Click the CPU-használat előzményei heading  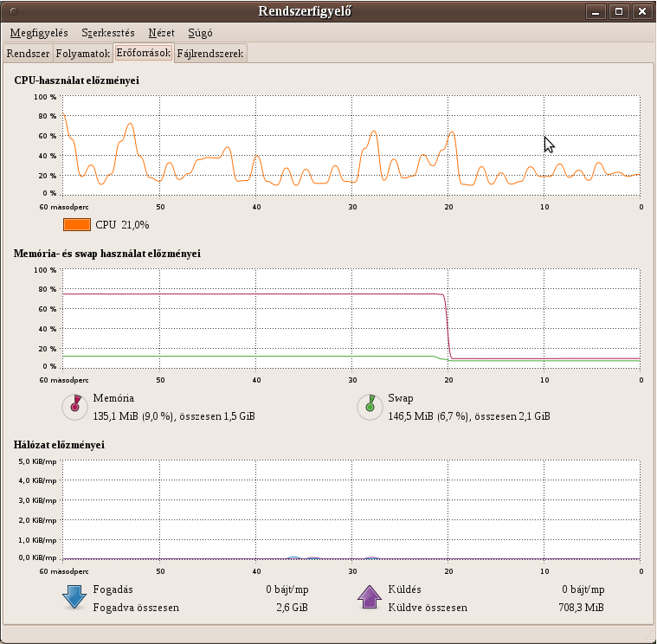pyautogui.click(x=77, y=80)
